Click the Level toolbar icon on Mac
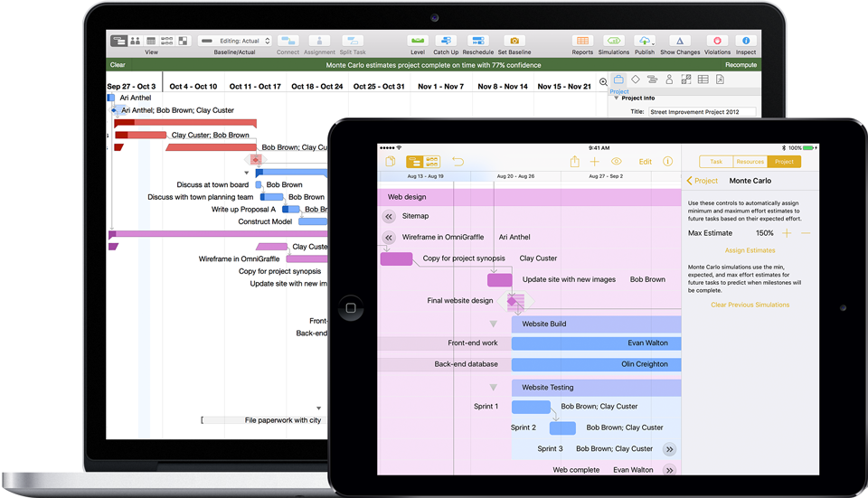Screen dimensions: 868x498 coord(418,41)
